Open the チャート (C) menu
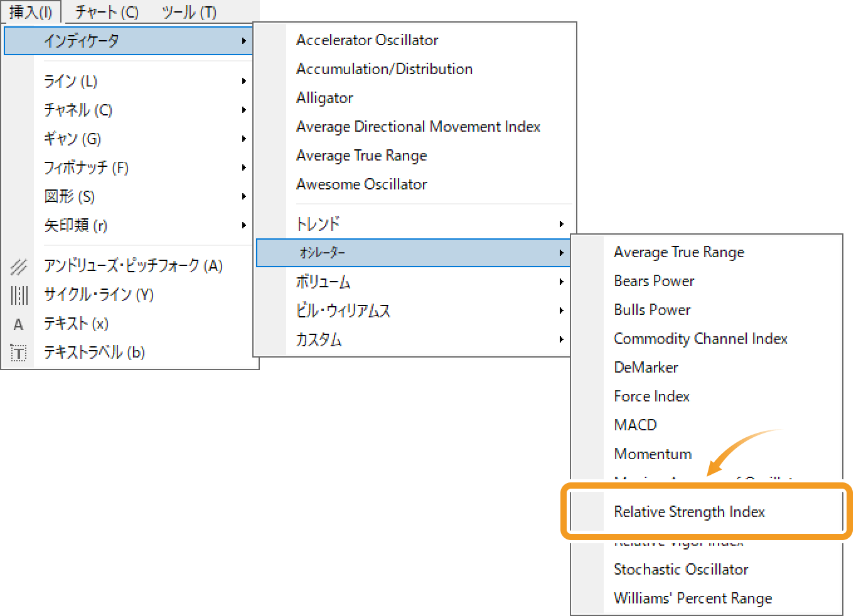Screen dimensions: 856x616 107,12
